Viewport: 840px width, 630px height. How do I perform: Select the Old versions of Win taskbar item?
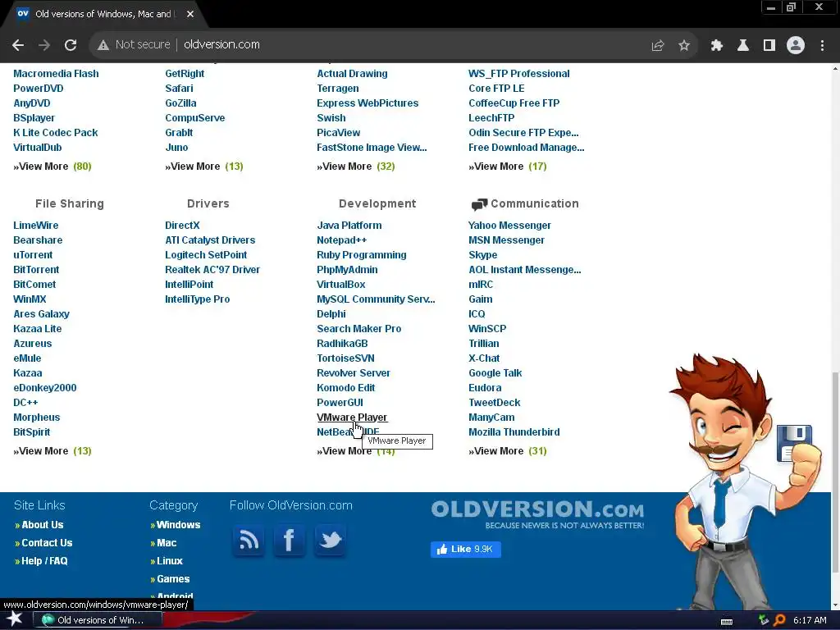click(x=98, y=620)
